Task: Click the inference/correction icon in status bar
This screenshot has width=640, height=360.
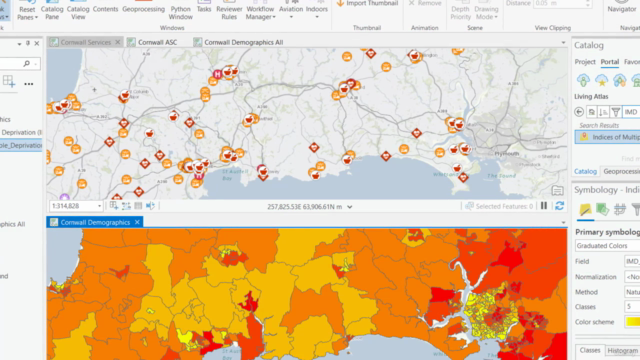Action: tap(151, 206)
